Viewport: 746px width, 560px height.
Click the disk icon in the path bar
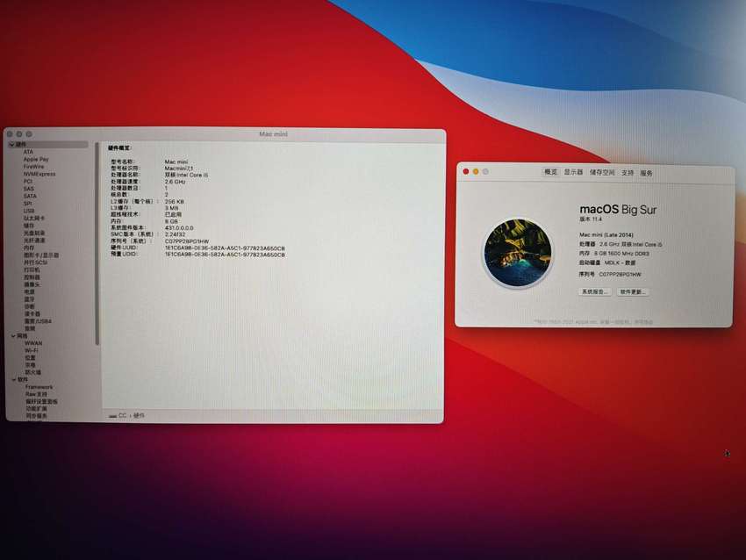click(112, 416)
